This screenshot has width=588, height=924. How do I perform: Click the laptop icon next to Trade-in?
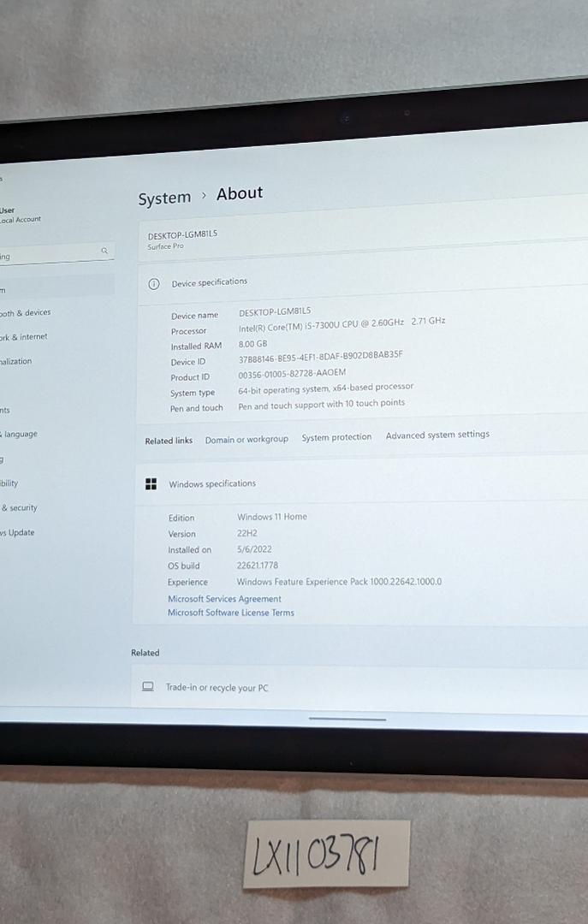pyautogui.click(x=148, y=687)
